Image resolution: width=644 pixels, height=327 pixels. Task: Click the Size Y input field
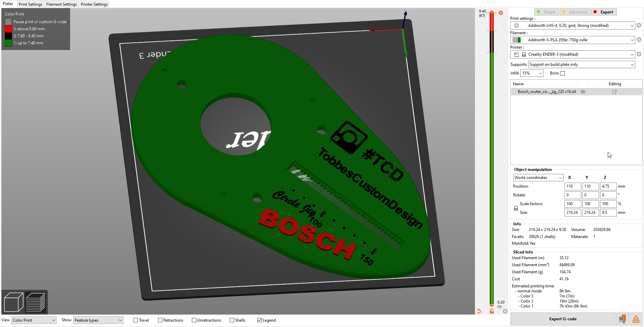pyautogui.click(x=590, y=213)
